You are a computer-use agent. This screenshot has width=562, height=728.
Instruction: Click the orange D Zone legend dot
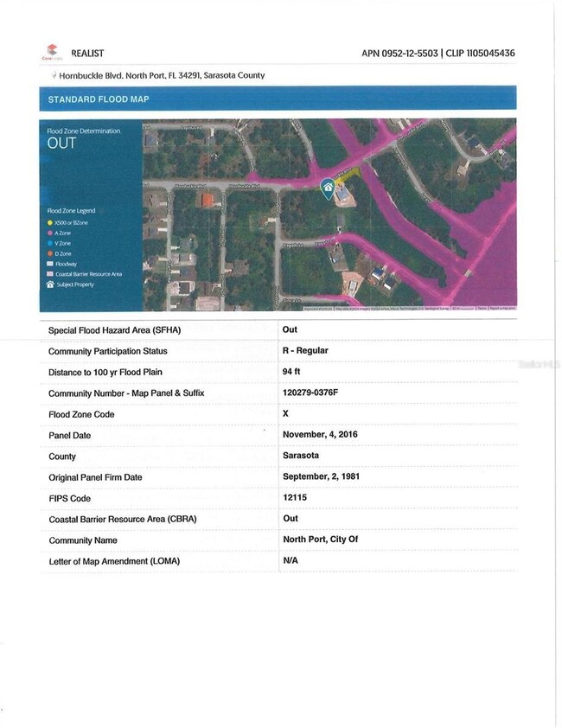pos(49,253)
